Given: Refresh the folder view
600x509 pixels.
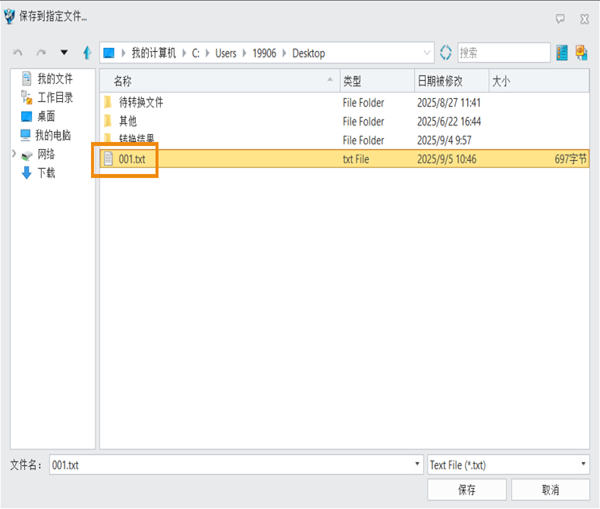Looking at the screenshot, I should tap(445, 52).
